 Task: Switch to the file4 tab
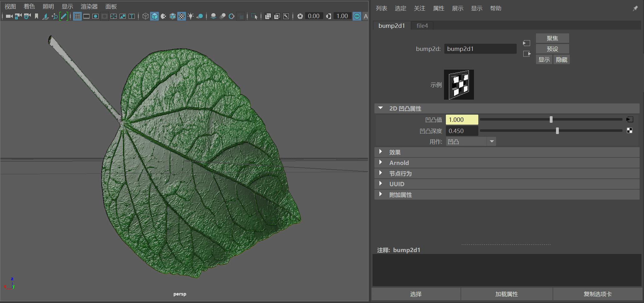(x=422, y=26)
